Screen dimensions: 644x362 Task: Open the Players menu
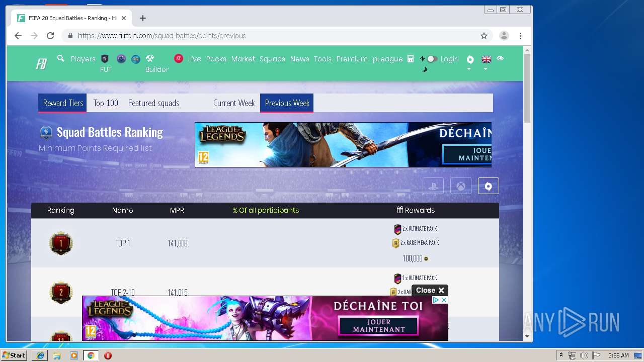click(83, 59)
